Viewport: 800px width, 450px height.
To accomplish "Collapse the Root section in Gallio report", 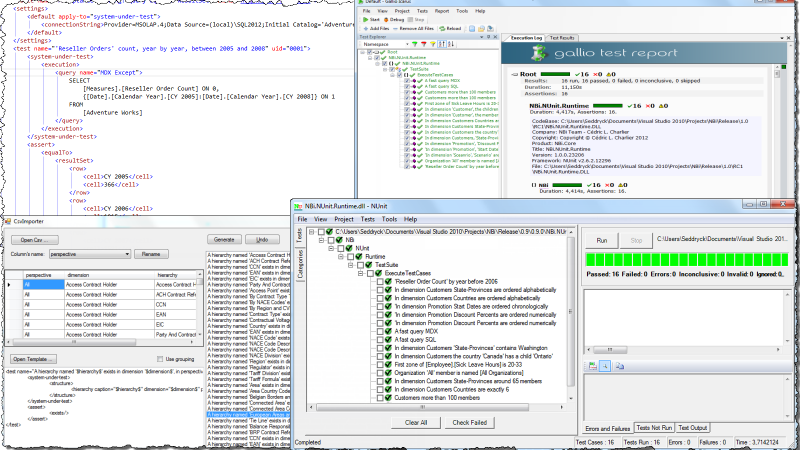I will pyautogui.click(x=515, y=74).
